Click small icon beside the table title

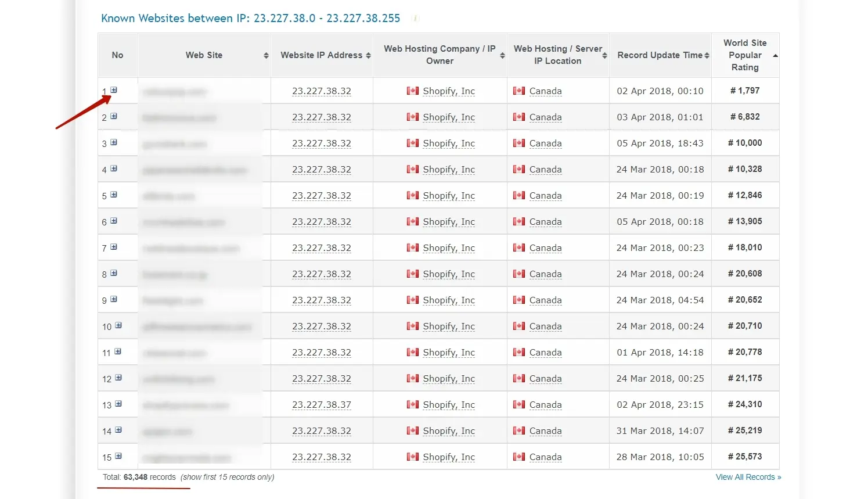415,19
